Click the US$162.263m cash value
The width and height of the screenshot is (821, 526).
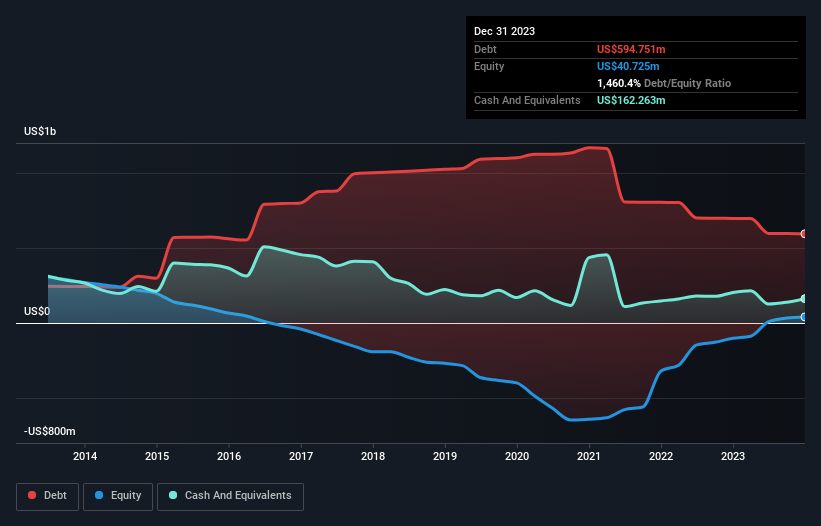pyautogui.click(x=631, y=100)
